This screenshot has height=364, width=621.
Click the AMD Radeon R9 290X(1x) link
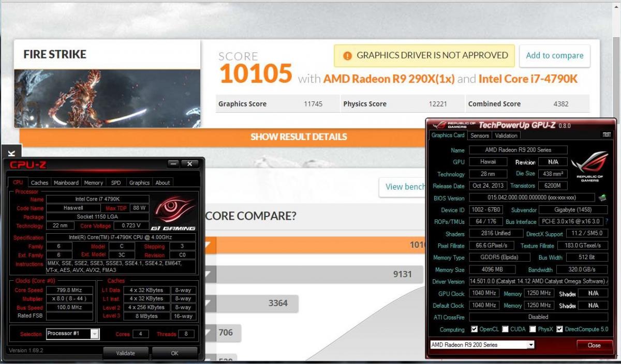(389, 79)
